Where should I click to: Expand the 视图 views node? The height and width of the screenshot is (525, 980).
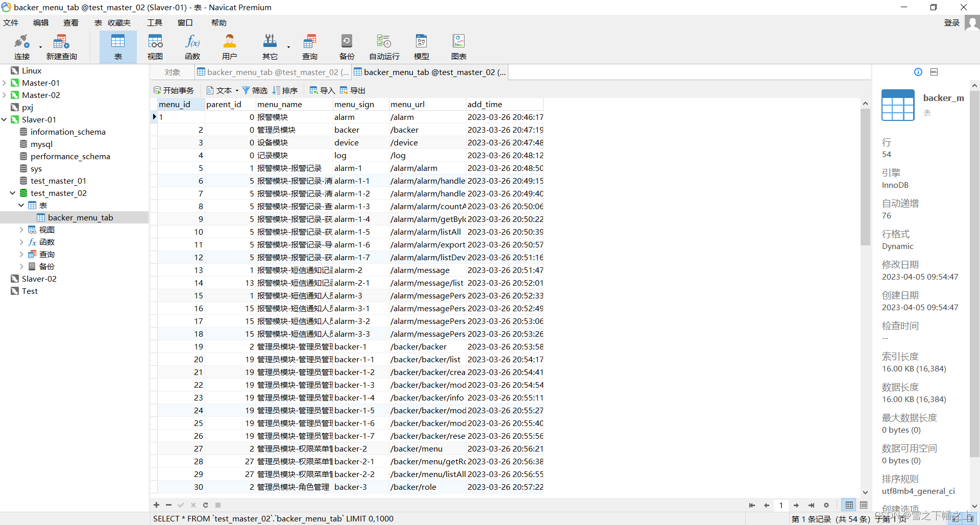tap(21, 230)
